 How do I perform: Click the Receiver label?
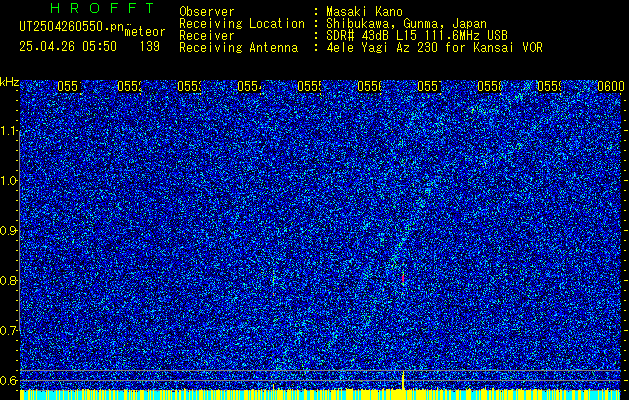point(207,36)
